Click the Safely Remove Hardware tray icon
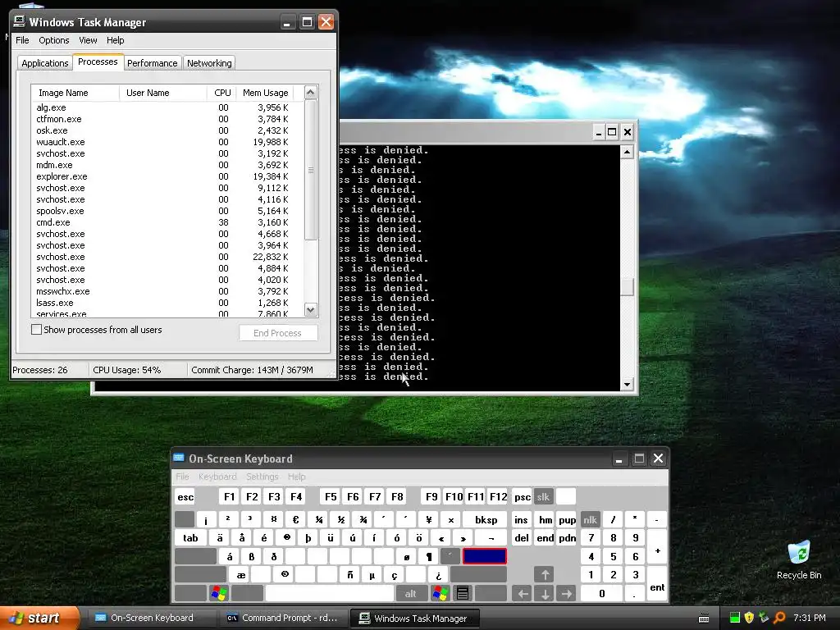Viewport: 840px width, 630px height. pyautogui.click(x=764, y=618)
